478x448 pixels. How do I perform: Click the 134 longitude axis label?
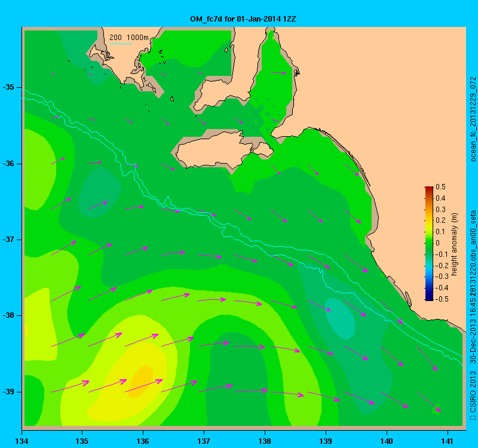click(22, 441)
